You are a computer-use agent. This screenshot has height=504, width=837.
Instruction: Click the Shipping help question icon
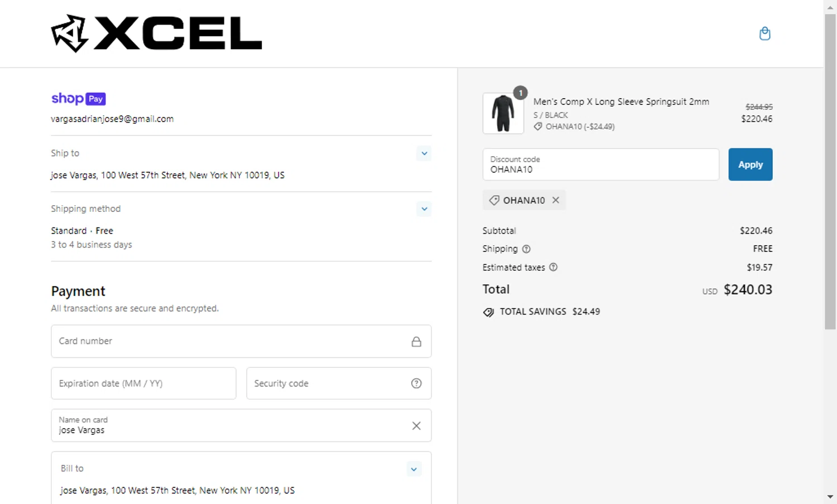(526, 249)
